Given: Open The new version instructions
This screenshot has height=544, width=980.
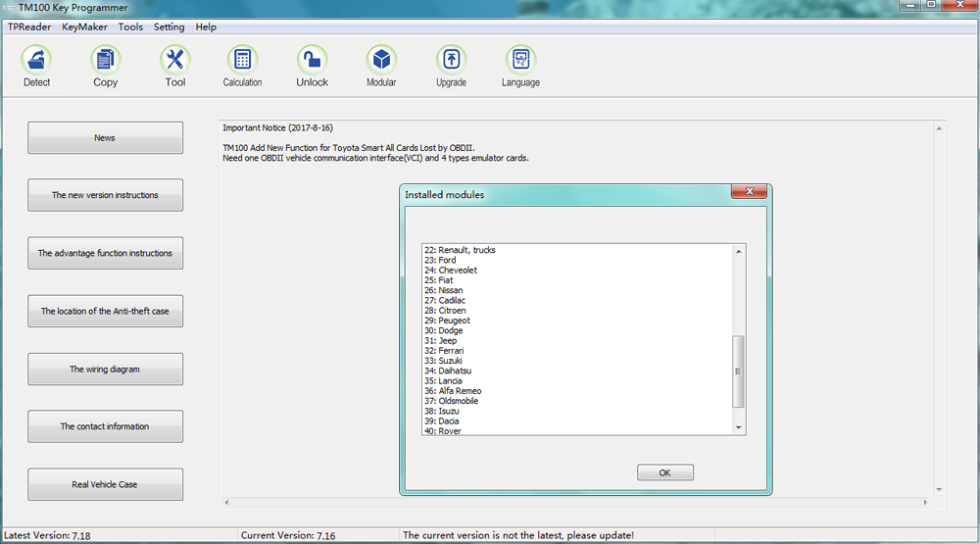Looking at the screenshot, I should [105, 195].
